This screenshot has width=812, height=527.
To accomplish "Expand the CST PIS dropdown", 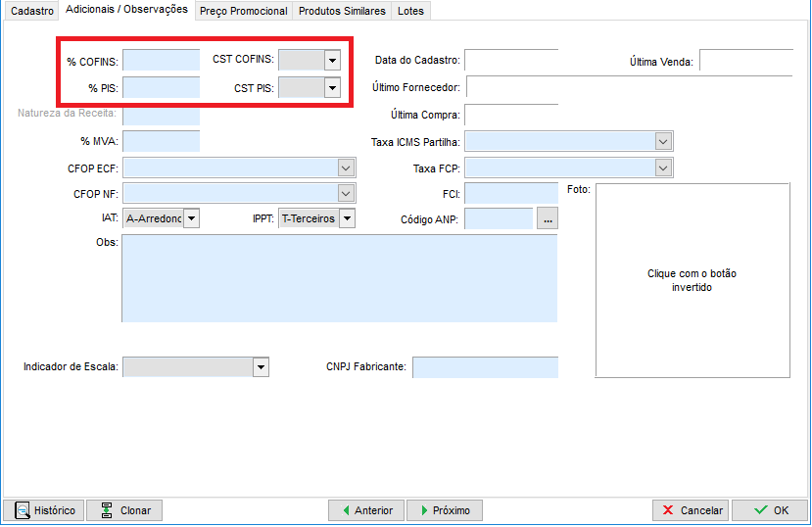I will tap(331, 88).
